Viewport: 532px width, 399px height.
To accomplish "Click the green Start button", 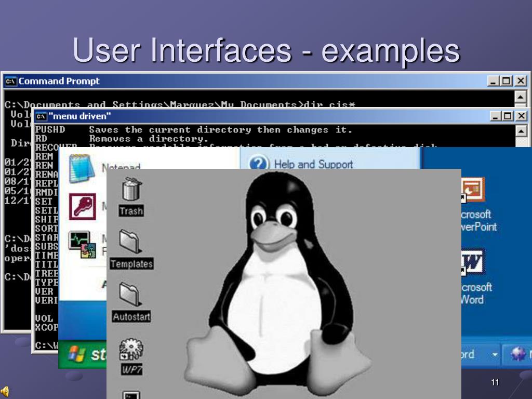I will pos(83,354).
